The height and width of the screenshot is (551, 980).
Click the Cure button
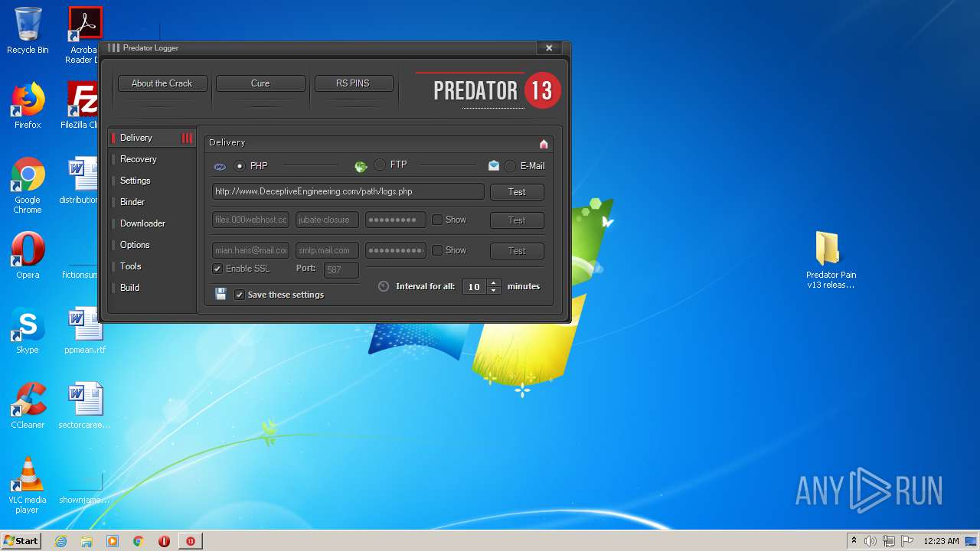[x=260, y=83]
